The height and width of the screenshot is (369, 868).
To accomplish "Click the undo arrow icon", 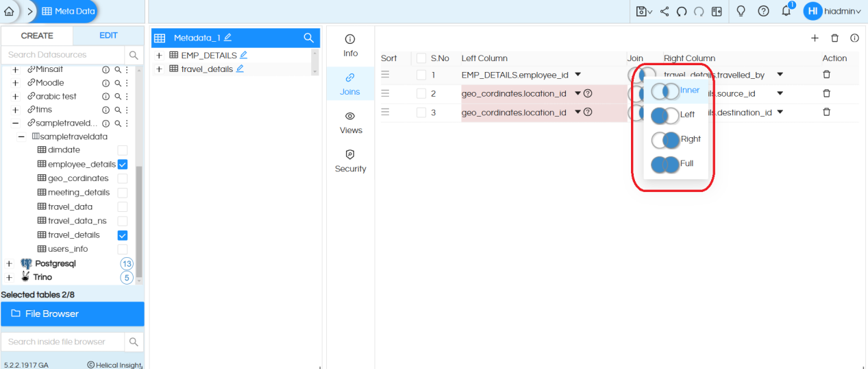I will [x=682, y=11].
